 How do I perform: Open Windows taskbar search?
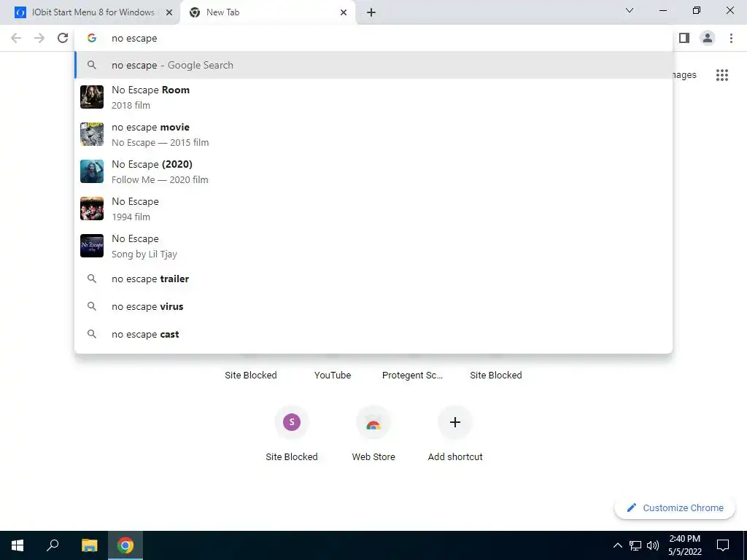pos(53,545)
